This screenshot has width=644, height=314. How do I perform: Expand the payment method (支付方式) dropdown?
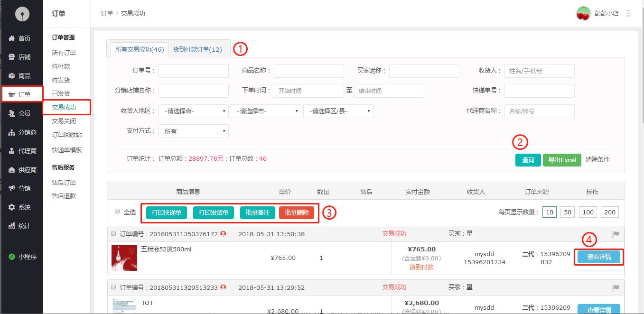(194, 131)
